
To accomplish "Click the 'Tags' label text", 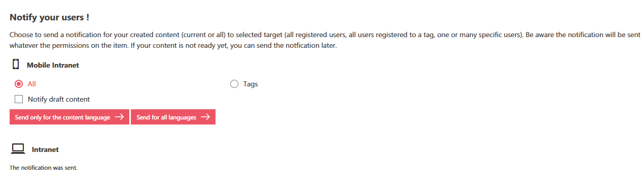I will [251, 84].
